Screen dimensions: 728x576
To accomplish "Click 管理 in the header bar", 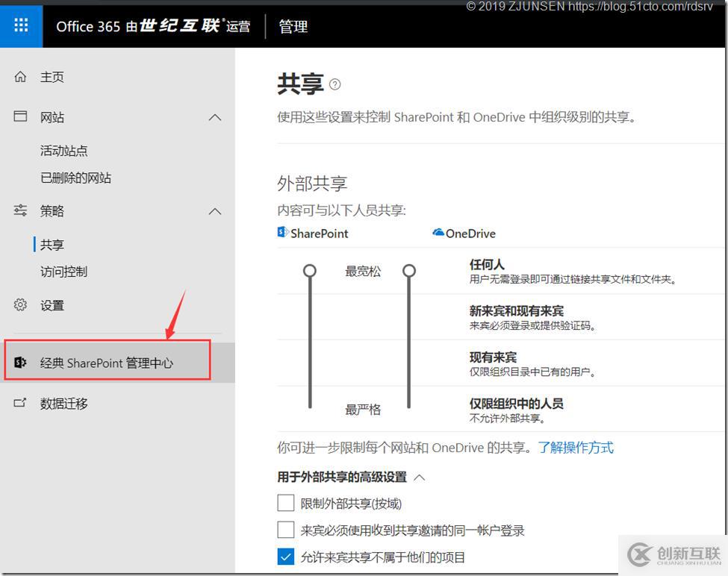I will (293, 26).
